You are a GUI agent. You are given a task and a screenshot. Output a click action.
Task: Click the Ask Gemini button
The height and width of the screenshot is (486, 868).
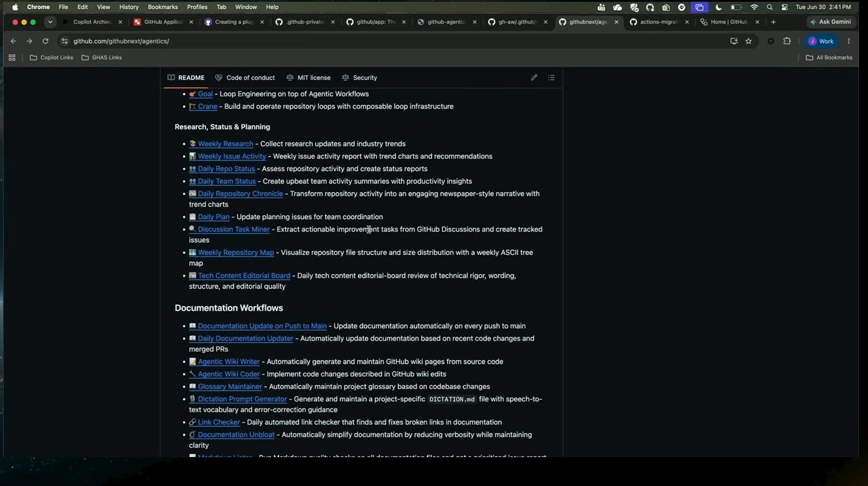pyautogui.click(x=831, y=22)
